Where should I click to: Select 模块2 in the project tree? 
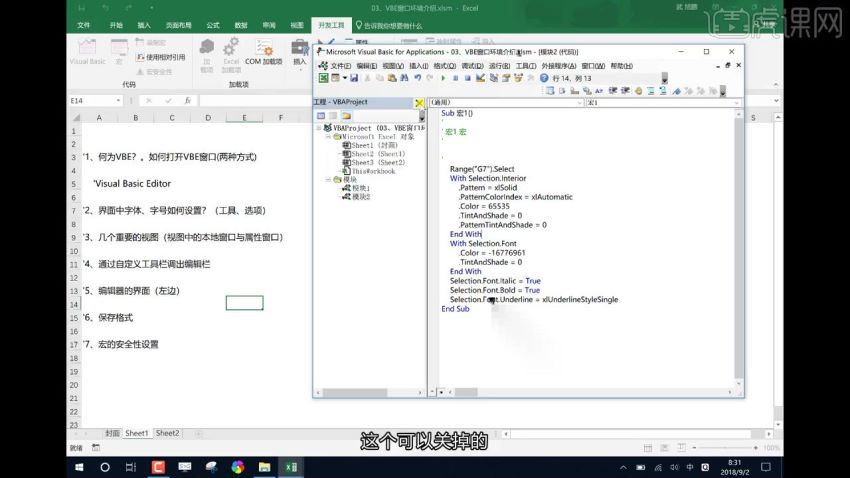click(x=357, y=197)
